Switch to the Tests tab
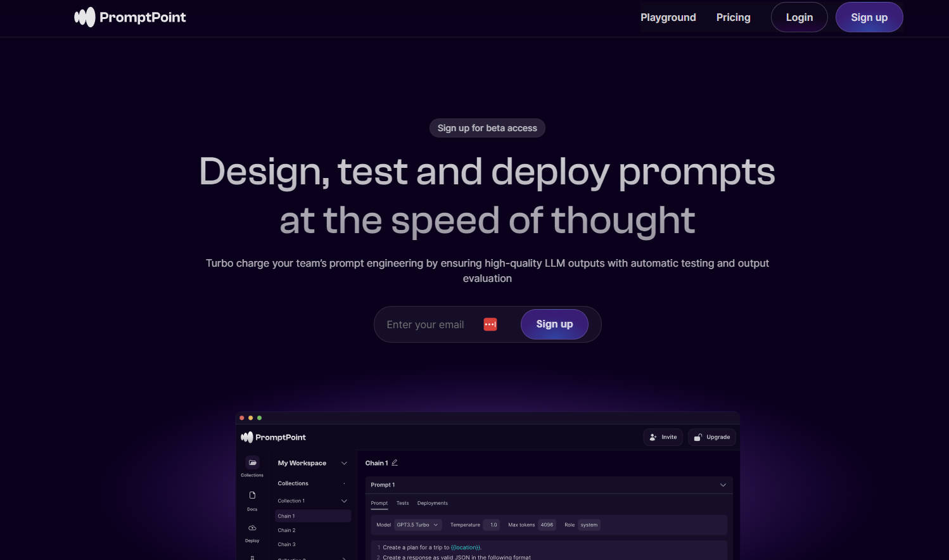This screenshot has height=560, width=949. (402, 503)
